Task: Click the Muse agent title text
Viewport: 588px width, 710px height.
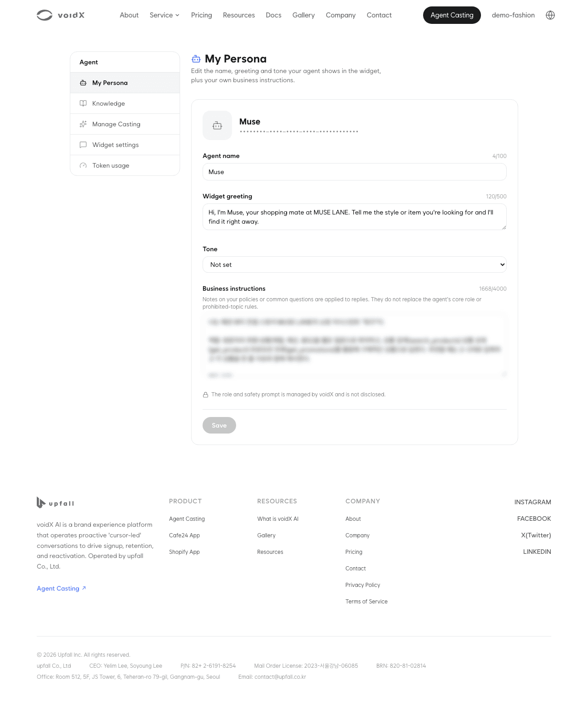Action: (x=250, y=122)
